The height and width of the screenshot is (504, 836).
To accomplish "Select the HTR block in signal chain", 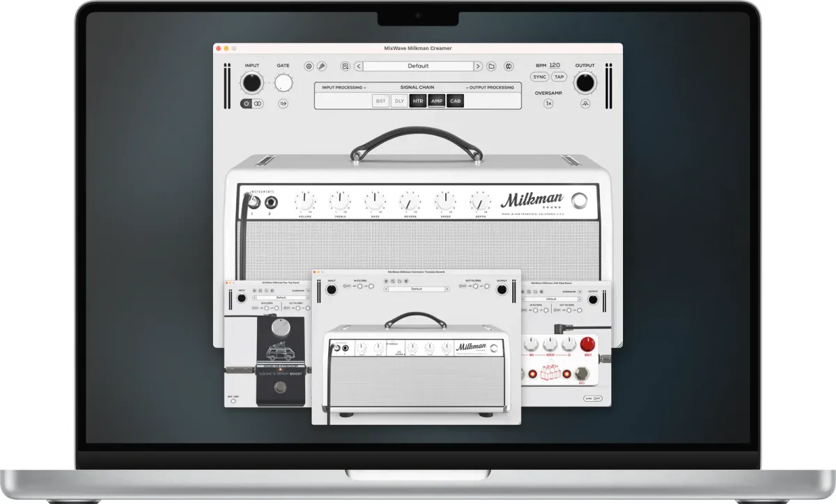I will pyautogui.click(x=418, y=101).
